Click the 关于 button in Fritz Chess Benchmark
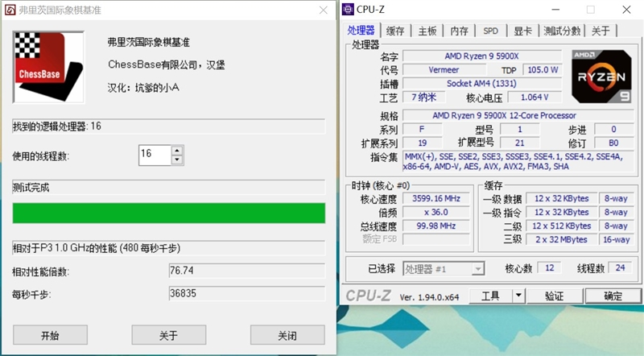The width and height of the screenshot is (644, 356). (x=169, y=335)
